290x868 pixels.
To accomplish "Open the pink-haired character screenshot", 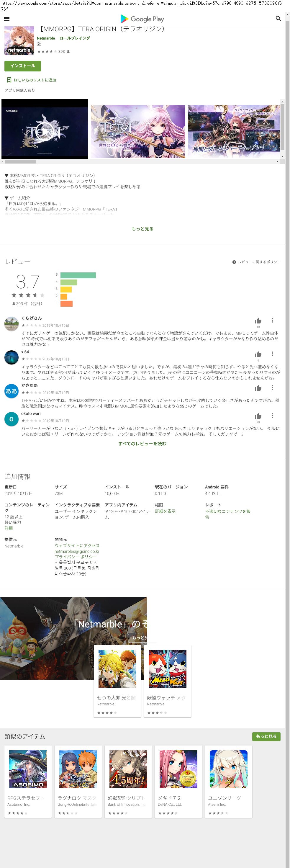I will [138, 131].
